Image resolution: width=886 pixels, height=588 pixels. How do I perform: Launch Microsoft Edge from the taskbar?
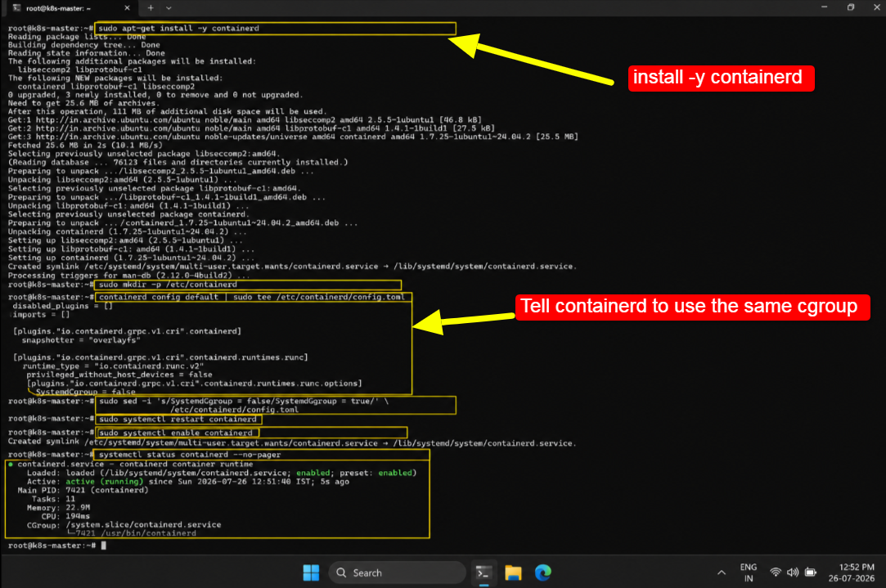543,572
